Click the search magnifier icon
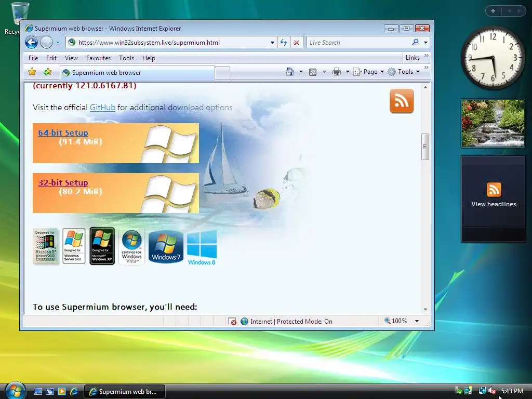Image resolution: width=532 pixels, height=399 pixels. pyautogui.click(x=415, y=42)
